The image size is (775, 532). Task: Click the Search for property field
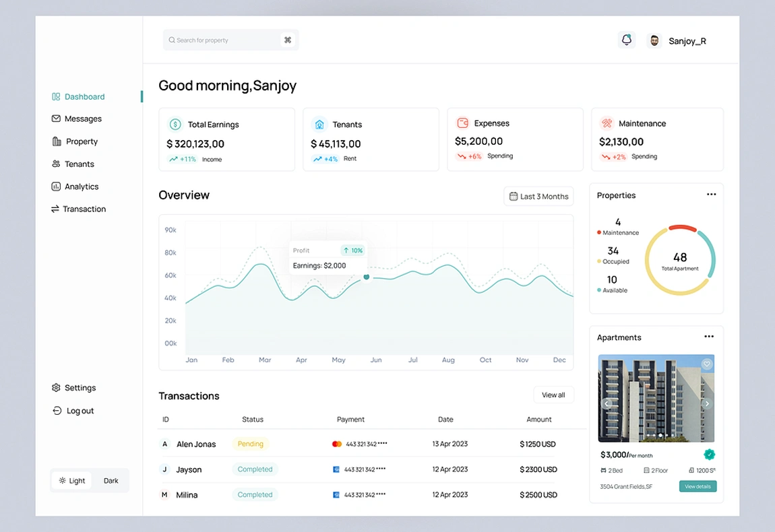pos(222,40)
